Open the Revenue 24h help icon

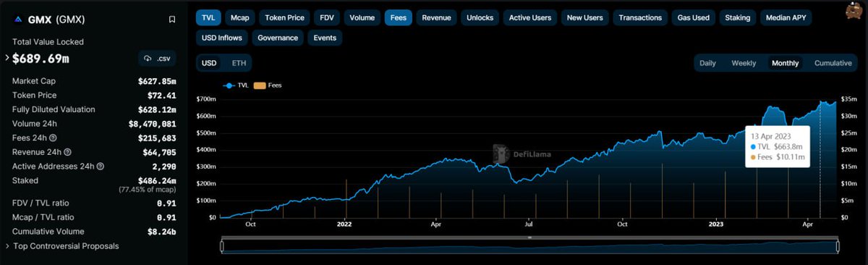pyautogui.click(x=67, y=152)
